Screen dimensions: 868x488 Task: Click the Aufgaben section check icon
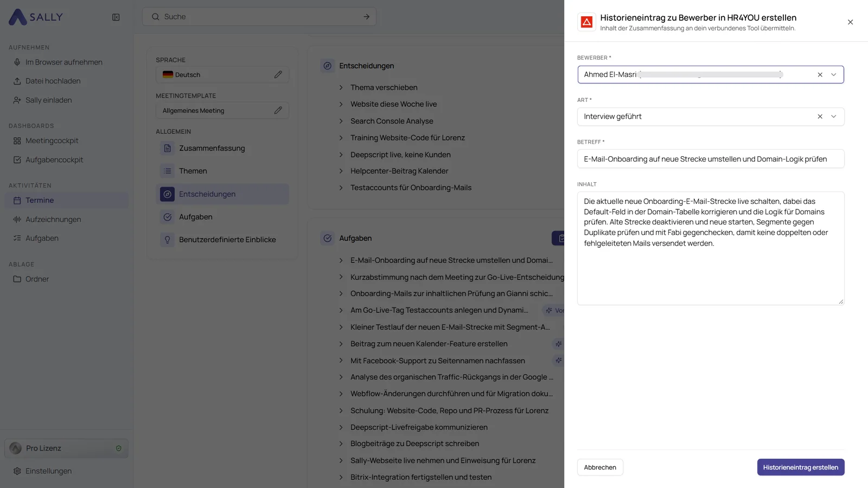(328, 238)
